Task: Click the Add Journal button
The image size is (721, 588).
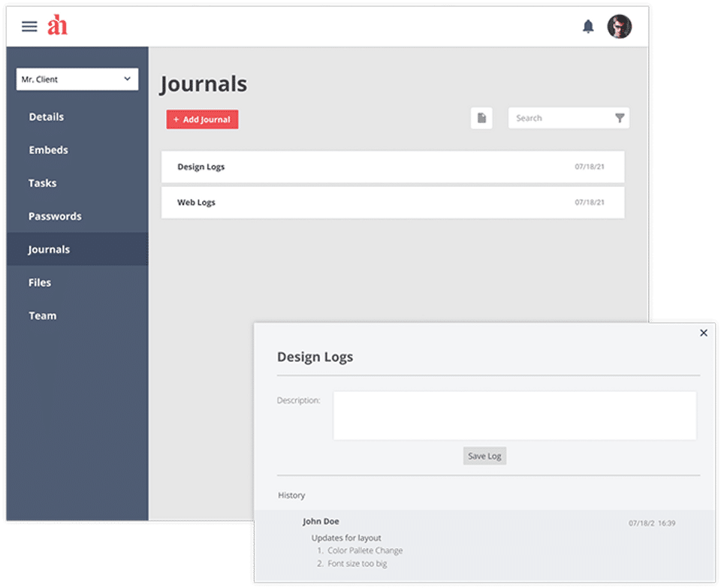Action: 202,119
